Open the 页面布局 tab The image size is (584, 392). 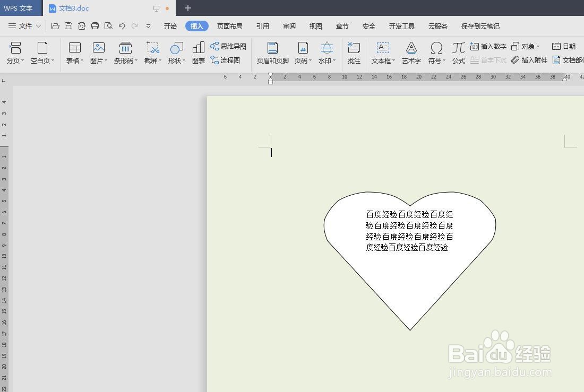(229, 26)
